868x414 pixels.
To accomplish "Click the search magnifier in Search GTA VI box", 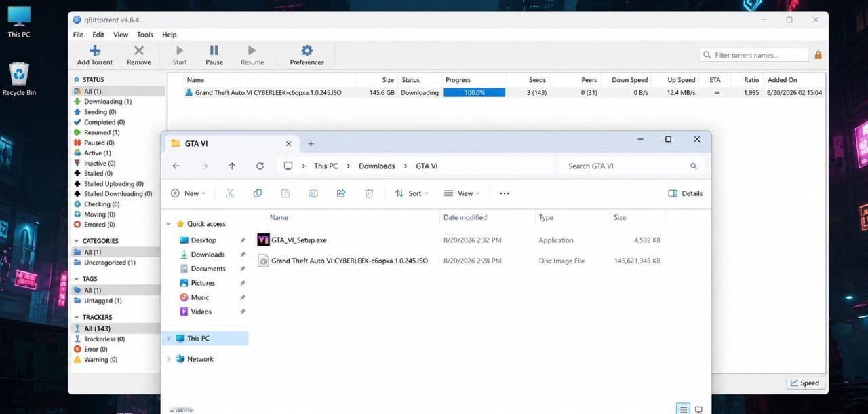I will pos(694,166).
